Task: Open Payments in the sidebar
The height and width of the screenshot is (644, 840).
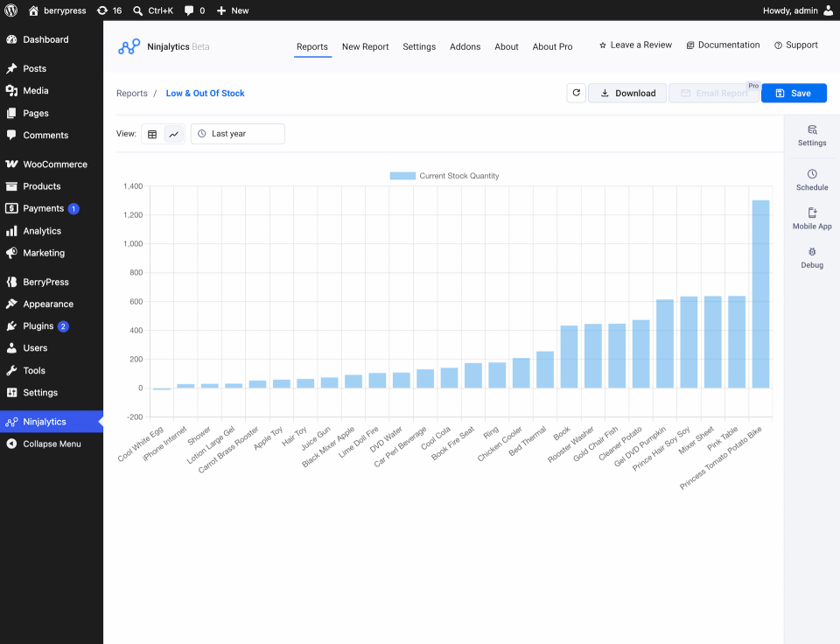Action: point(52,208)
